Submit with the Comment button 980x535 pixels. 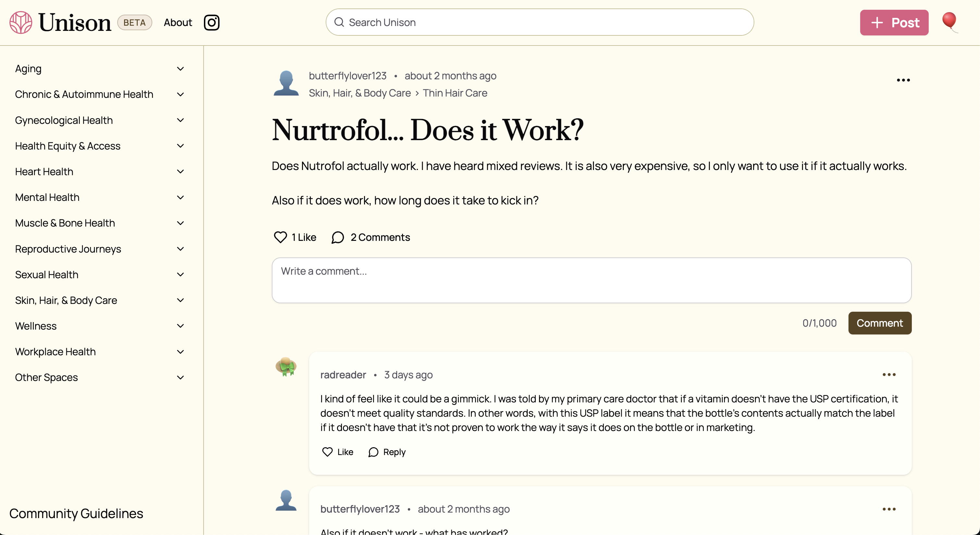click(x=880, y=323)
